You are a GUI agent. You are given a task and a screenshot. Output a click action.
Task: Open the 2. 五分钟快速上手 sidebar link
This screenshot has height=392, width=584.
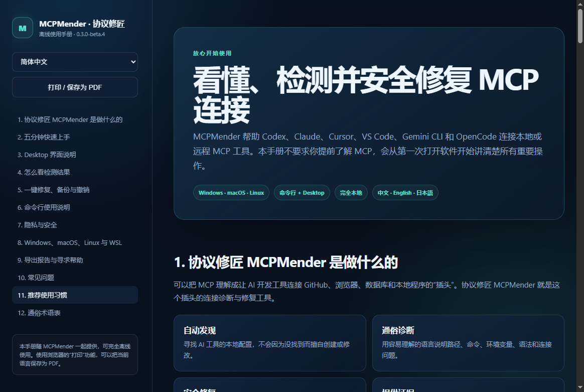[x=75, y=137]
